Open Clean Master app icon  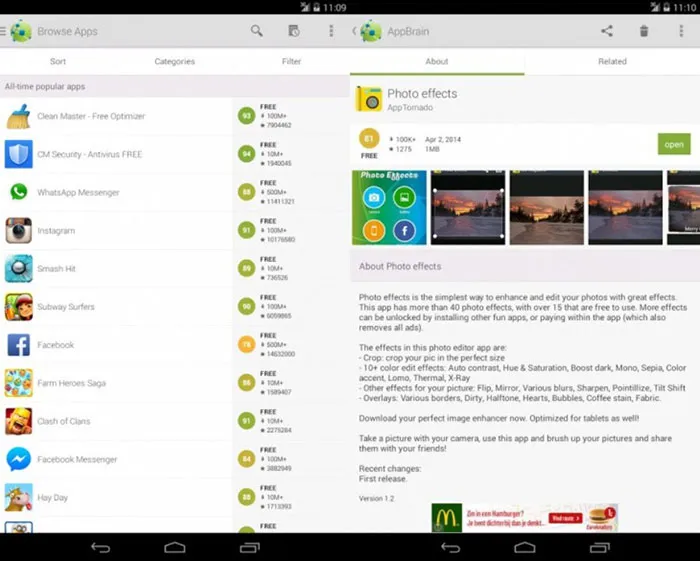tap(18, 116)
